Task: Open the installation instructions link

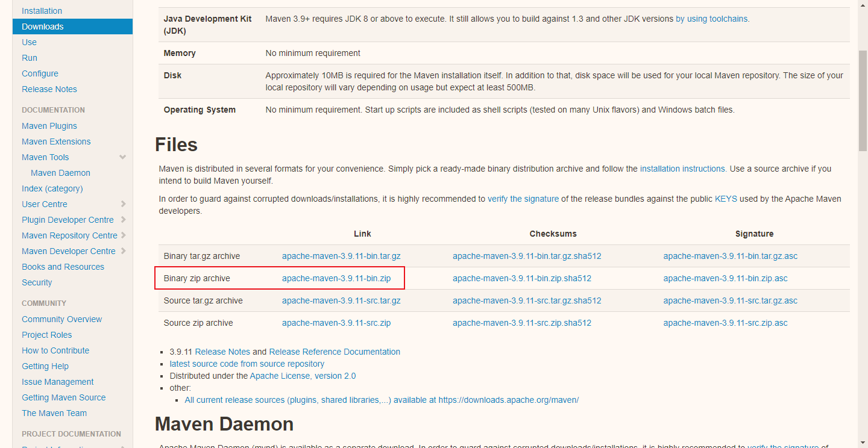Action: point(684,169)
